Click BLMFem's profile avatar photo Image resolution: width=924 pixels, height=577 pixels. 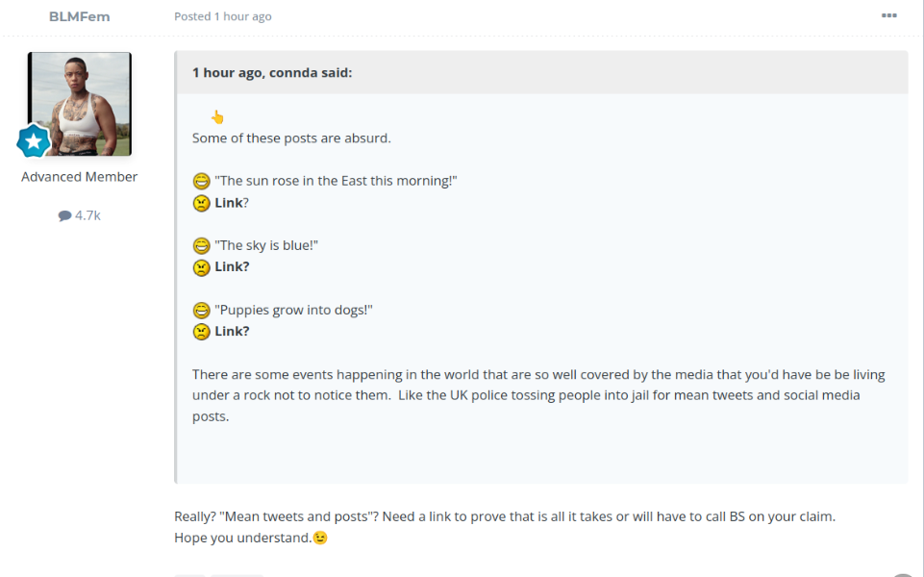[80, 104]
